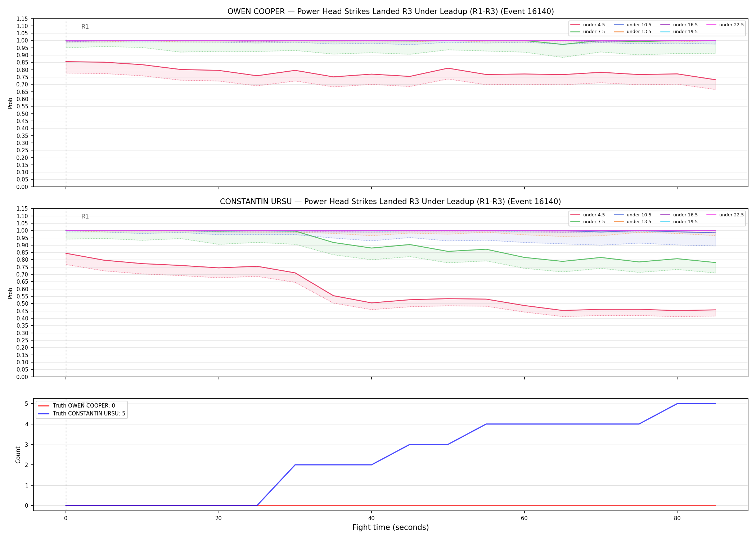
Task: Click '0.20' tick on Constantin Ursu Prob axis
Action: click(22, 347)
